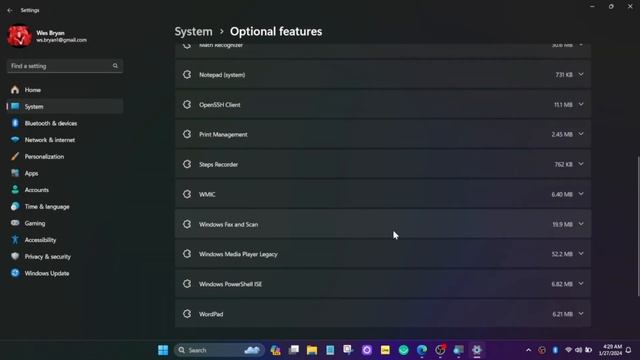Open Bluetooth & devices settings
The width and height of the screenshot is (640, 360).
pyautogui.click(x=64, y=123)
